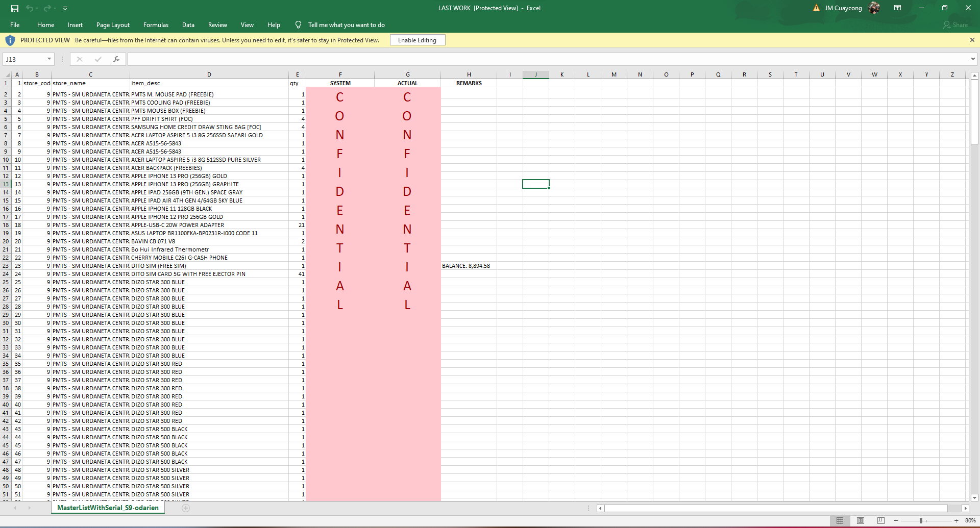
Task: Open the Formulas tab
Action: [156, 25]
